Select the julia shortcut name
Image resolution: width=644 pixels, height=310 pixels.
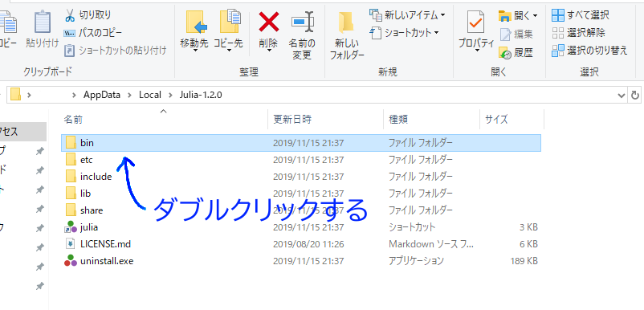89,227
